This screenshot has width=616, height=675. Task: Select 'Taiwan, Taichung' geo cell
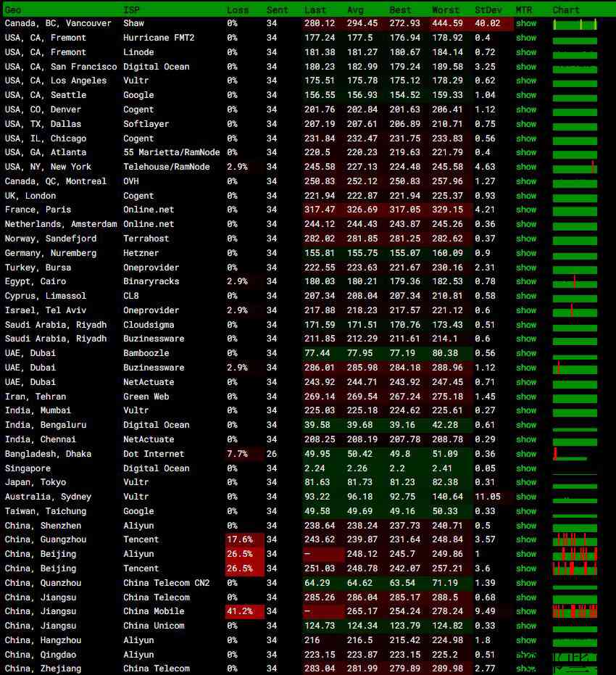[46, 511]
